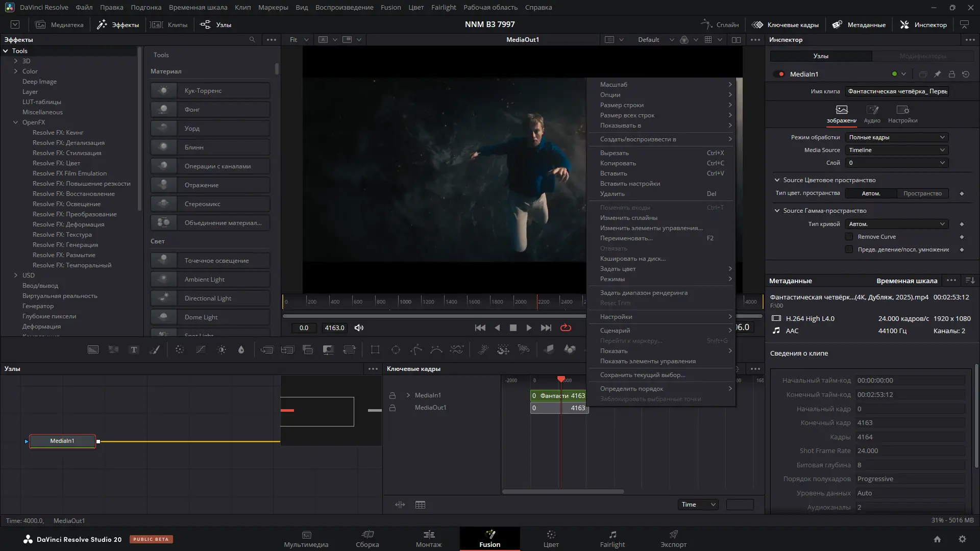Mute audio with the speaker icon
The width and height of the screenshot is (980, 551).
359,328
